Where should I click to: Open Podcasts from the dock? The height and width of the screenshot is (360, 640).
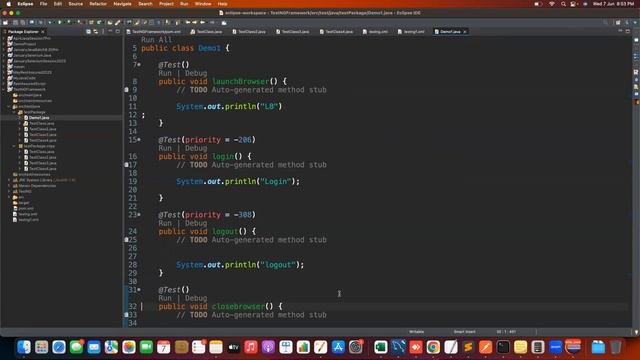[268, 347]
